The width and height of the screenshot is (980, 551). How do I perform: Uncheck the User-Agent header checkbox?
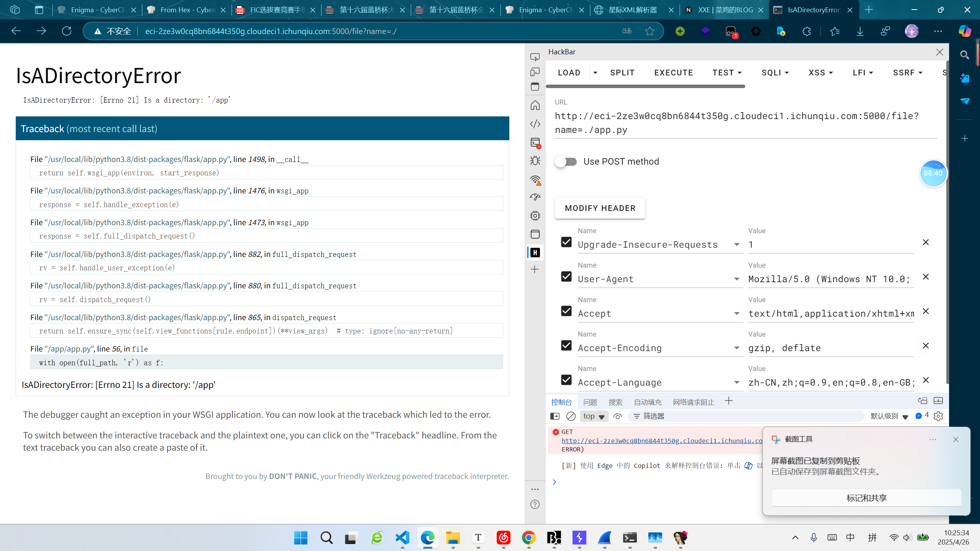pyautogui.click(x=566, y=276)
